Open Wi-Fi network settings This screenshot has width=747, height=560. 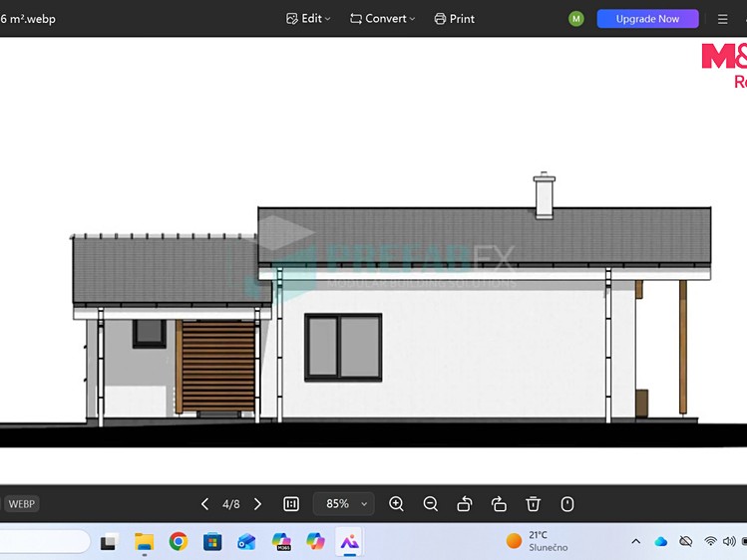[710, 541]
